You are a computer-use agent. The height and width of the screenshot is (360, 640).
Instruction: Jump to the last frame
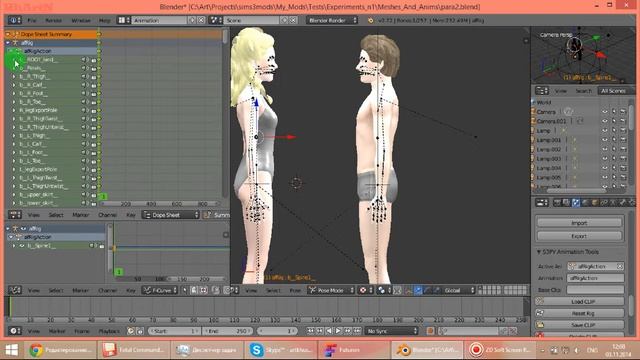357,331
